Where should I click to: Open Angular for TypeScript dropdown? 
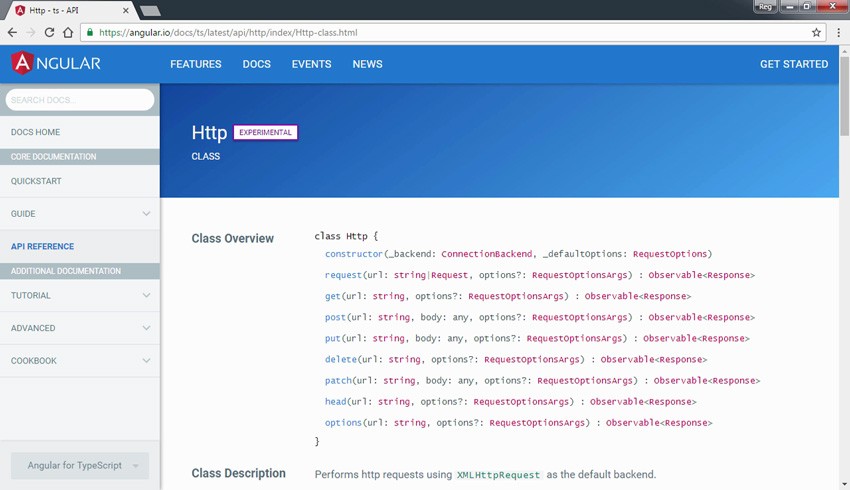tap(80, 466)
